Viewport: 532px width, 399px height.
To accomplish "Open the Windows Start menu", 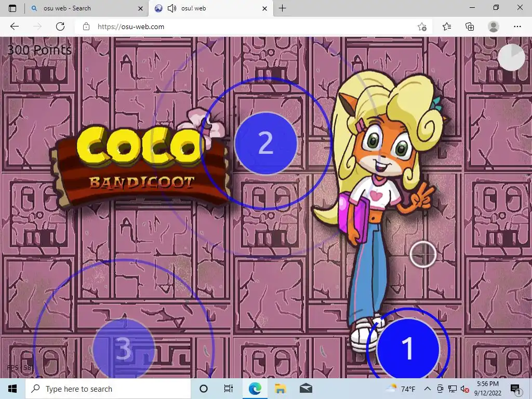I will [x=12, y=389].
